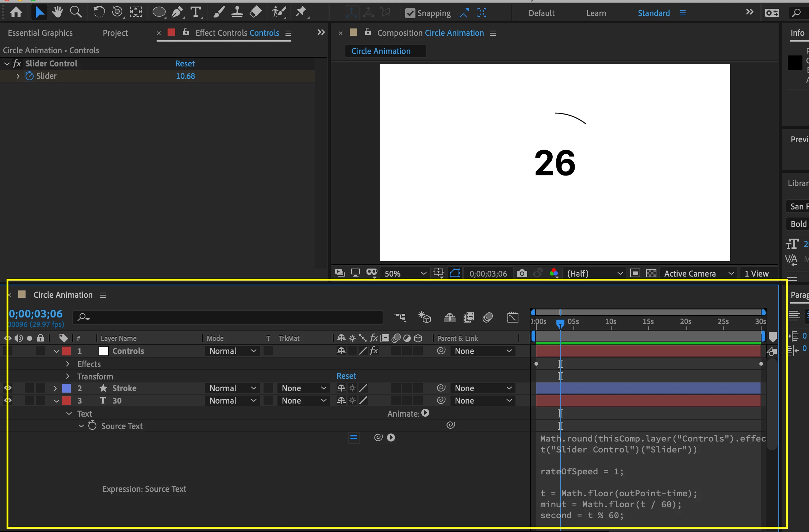Click Reset next to Transform
The image size is (809, 532).
346,376
